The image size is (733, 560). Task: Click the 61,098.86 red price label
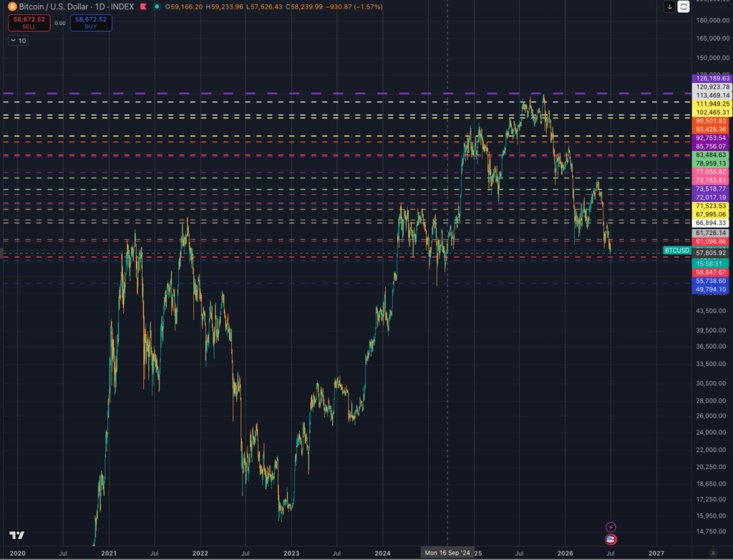(712, 241)
